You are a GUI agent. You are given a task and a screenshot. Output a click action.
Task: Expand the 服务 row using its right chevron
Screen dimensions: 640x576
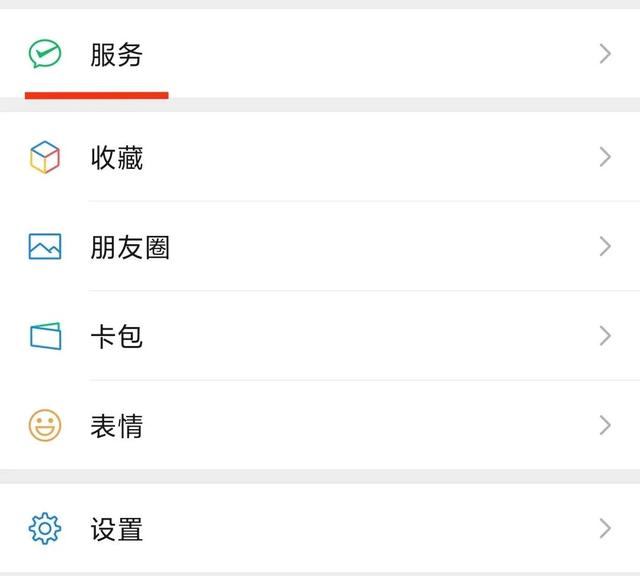pyautogui.click(x=604, y=54)
